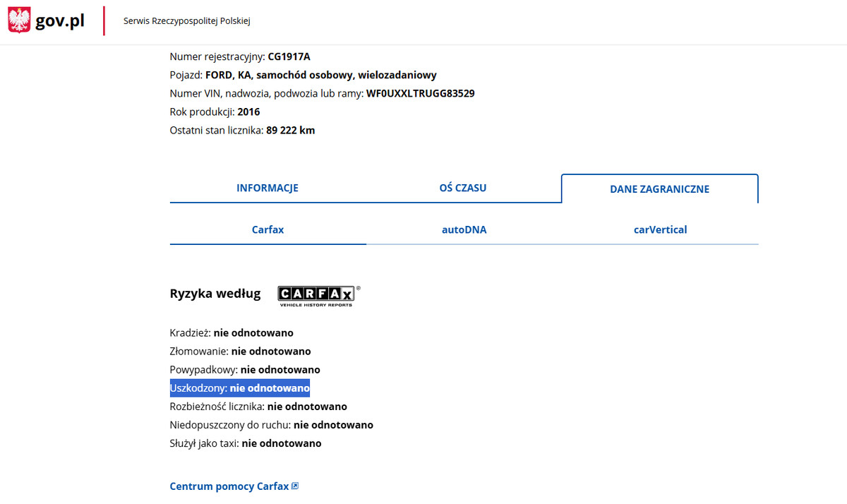The image size is (847, 504).
Task: Click the Kradzież risk entry
Action: click(x=231, y=332)
